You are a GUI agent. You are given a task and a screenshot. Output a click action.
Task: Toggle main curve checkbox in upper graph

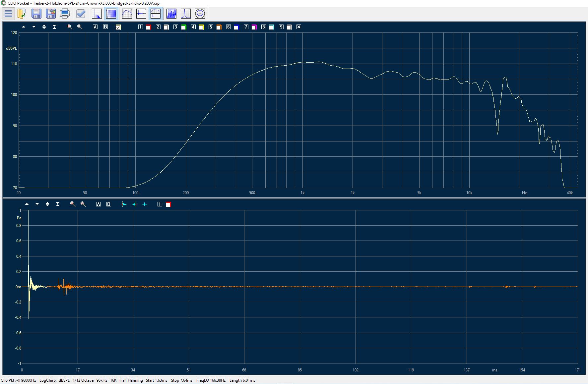click(x=118, y=27)
